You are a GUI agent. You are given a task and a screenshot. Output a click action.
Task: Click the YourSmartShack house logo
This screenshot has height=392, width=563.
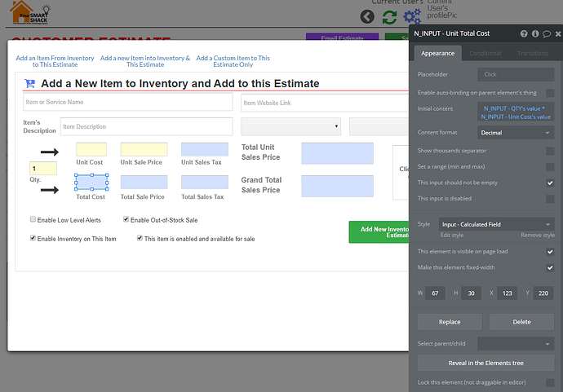30,12
